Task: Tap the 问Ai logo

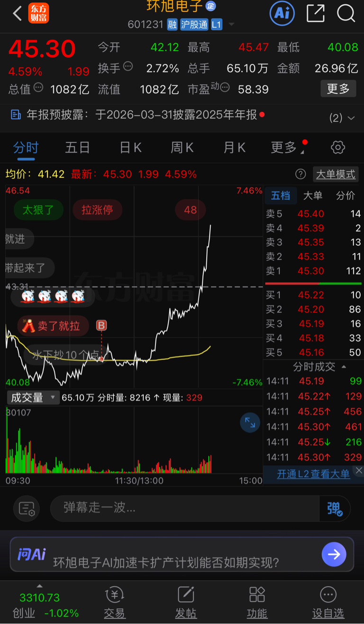Action: point(31,553)
